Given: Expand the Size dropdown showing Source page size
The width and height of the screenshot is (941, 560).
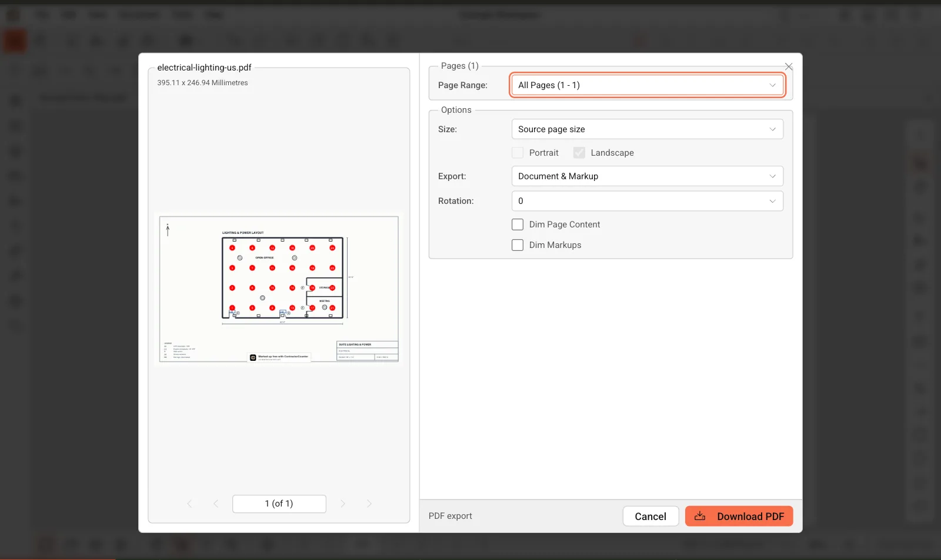Looking at the screenshot, I should point(647,129).
